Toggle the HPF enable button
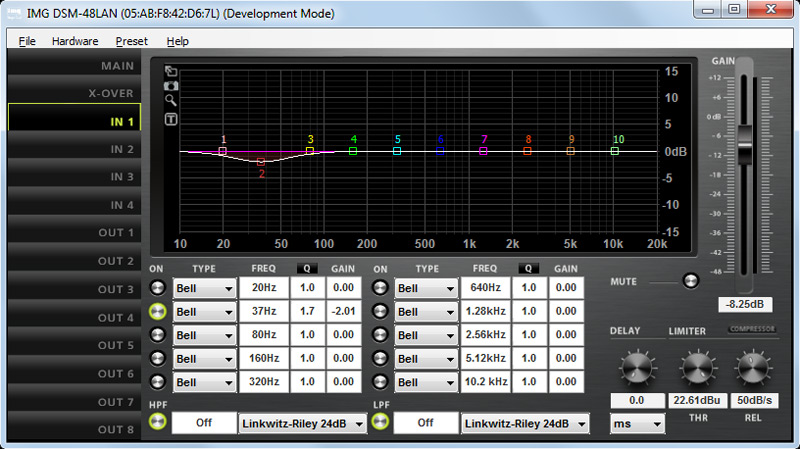 [158, 422]
